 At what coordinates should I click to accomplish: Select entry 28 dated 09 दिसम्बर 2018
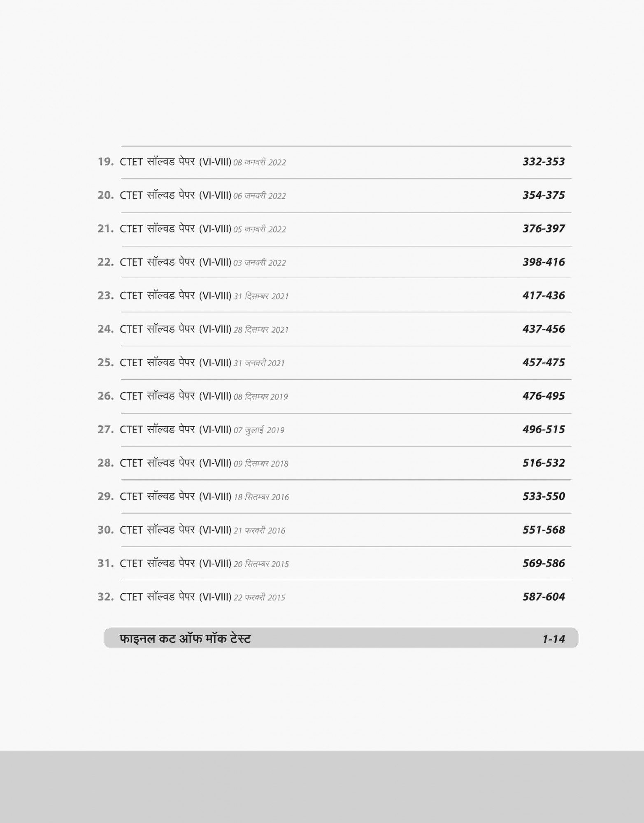pos(193,463)
